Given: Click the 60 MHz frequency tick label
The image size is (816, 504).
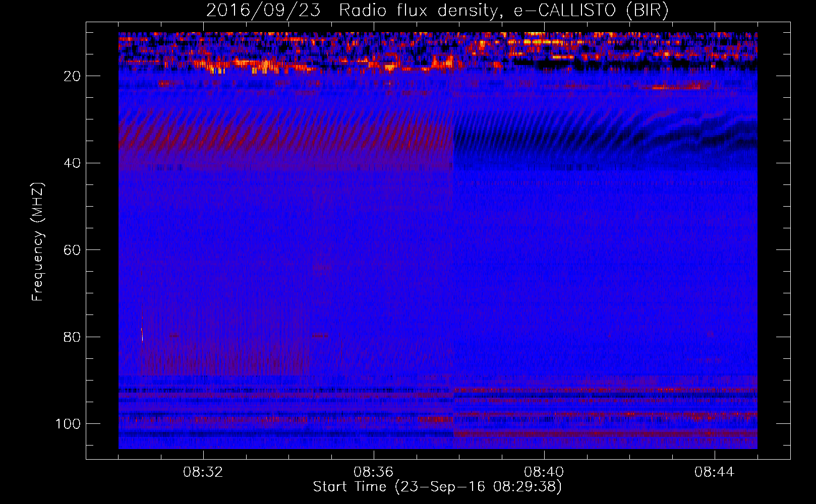Looking at the screenshot, I should point(72,250).
